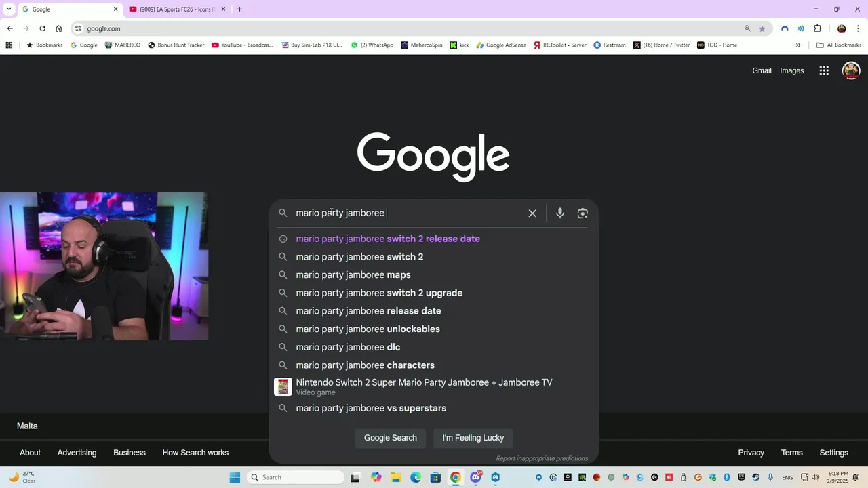The width and height of the screenshot is (868, 488).
Task: Open Google Lens image search camera icon
Action: tap(583, 213)
